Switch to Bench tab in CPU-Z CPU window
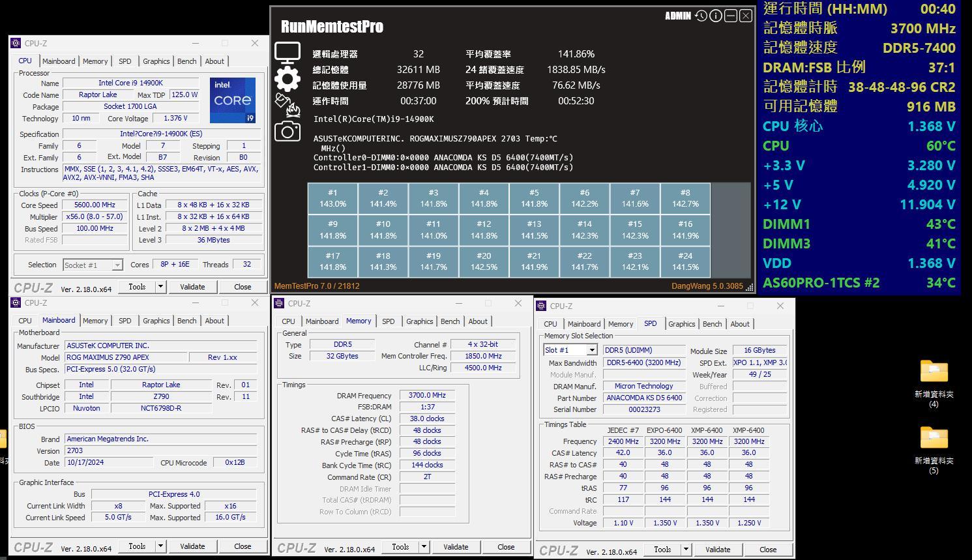The width and height of the screenshot is (972, 560). (x=186, y=61)
